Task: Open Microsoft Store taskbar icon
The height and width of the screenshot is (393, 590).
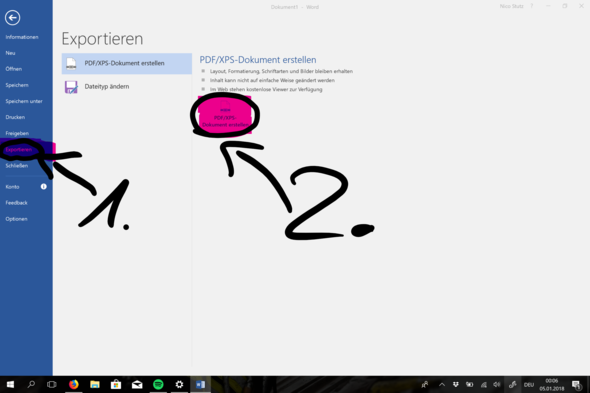Action: 116,384
